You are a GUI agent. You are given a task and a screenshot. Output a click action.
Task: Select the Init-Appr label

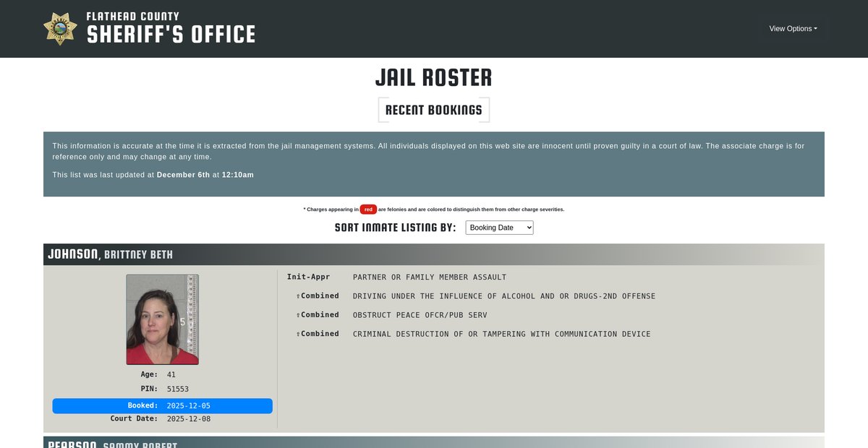pyautogui.click(x=308, y=277)
